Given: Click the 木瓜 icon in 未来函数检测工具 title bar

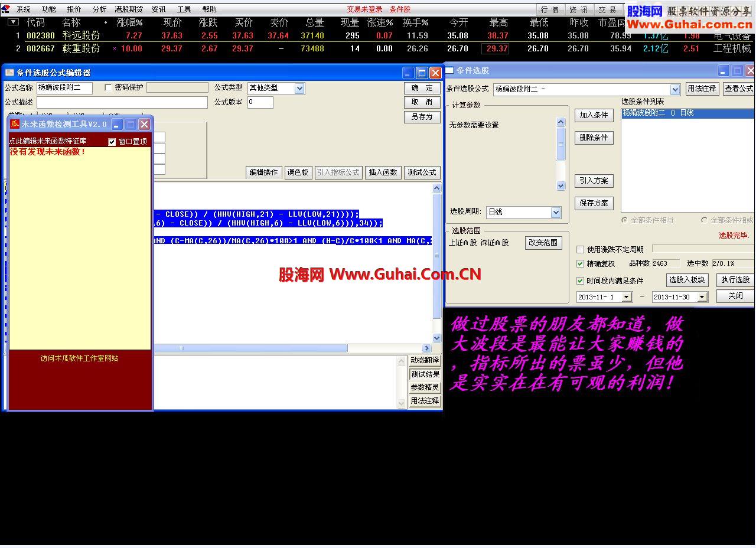Looking at the screenshot, I should [15, 124].
